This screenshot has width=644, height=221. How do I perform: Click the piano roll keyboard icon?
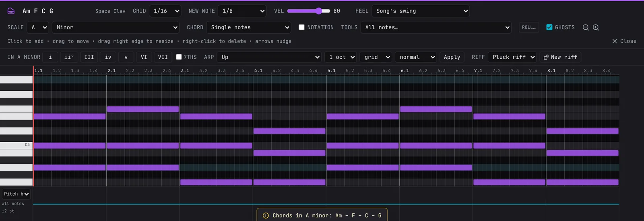click(11, 11)
